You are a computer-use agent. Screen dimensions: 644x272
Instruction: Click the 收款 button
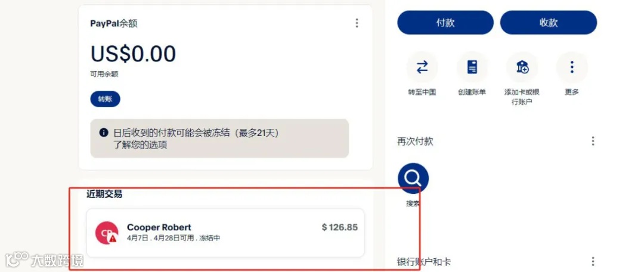click(549, 23)
